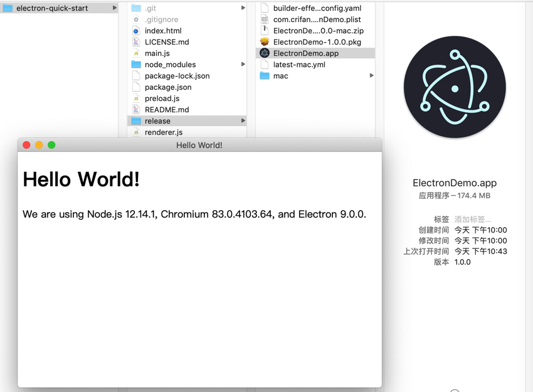This screenshot has height=392, width=533.
Task: Select the LICENSE.md file name
Action: (167, 42)
